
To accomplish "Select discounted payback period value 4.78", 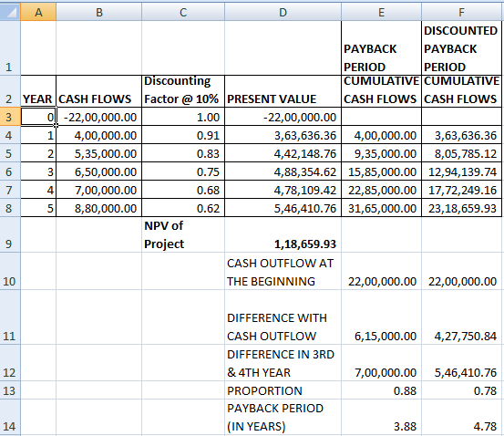I will [461, 418].
